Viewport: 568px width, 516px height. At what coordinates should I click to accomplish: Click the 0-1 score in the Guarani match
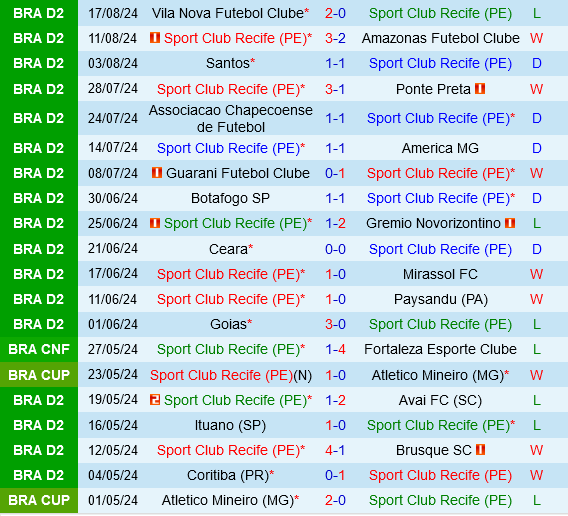[x=335, y=173]
